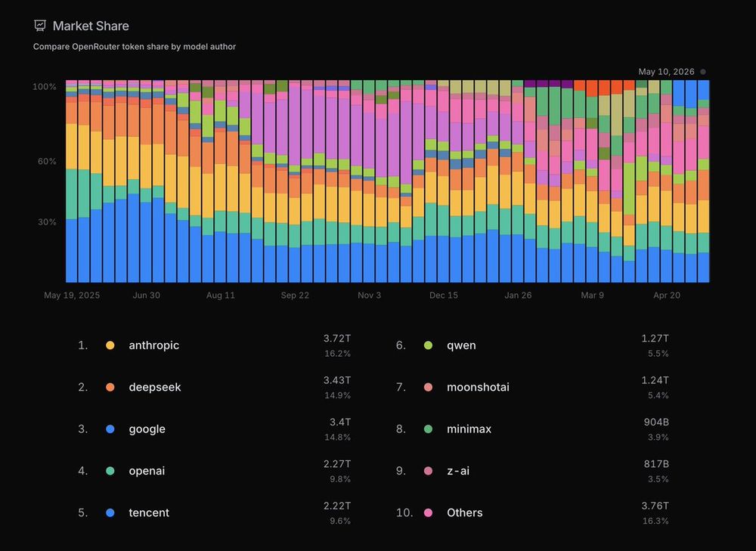The height and width of the screenshot is (551, 756).
Task: Click the Aug 11 axis label
Action: coord(220,296)
